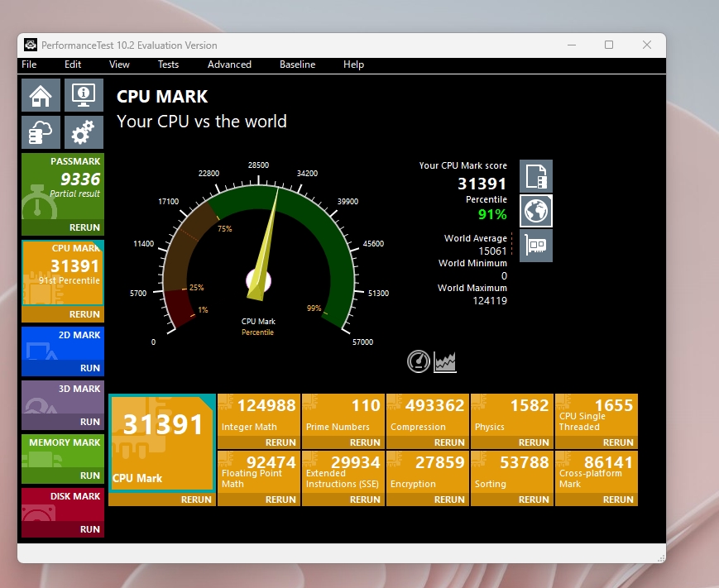The width and height of the screenshot is (719, 588).
Task: Rerun the PassMark full test
Action: click(x=84, y=227)
